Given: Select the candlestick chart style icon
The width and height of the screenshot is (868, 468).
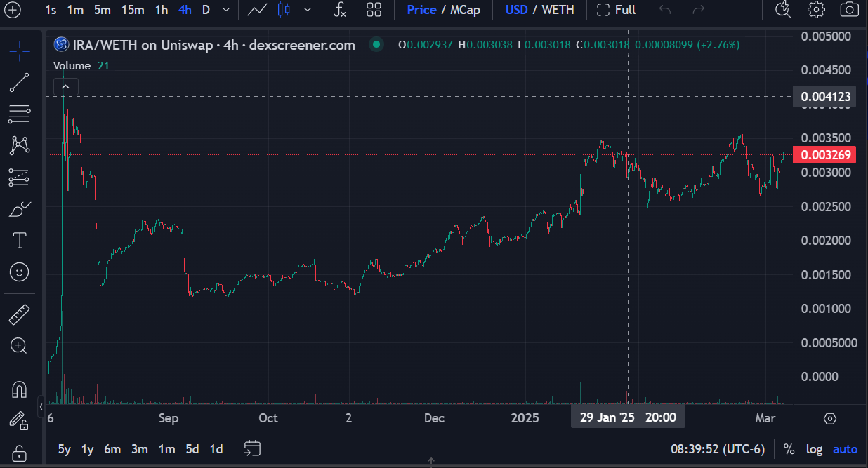Looking at the screenshot, I should coord(284,10).
